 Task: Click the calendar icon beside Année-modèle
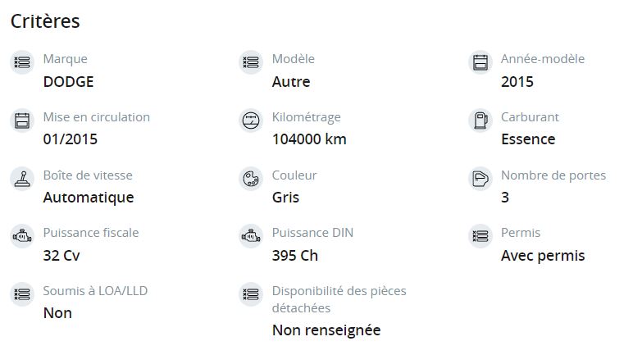pyautogui.click(x=480, y=62)
